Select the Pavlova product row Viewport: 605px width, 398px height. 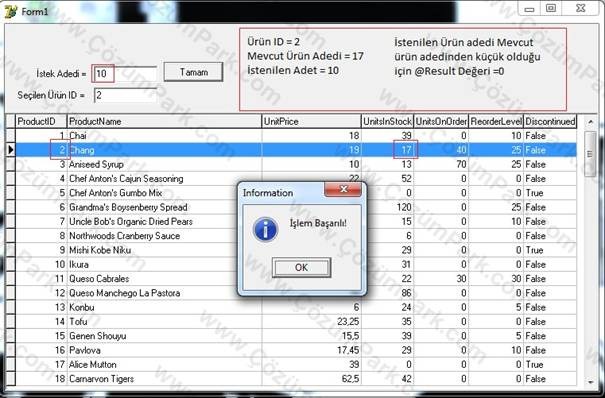tap(296, 350)
